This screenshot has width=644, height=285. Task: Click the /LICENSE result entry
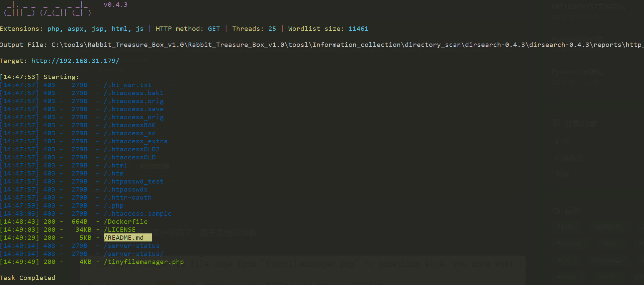(120, 230)
